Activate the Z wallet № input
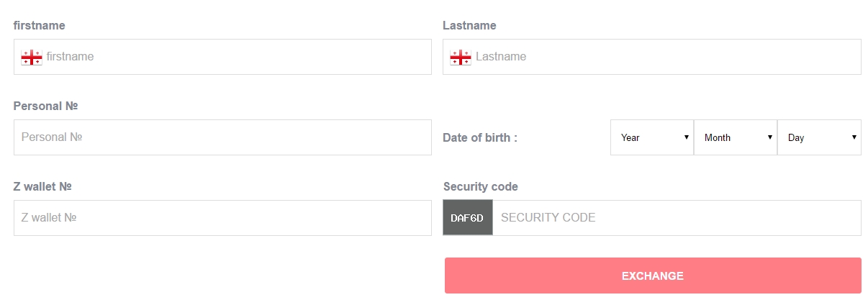Image resolution: width=868 pixels, height=305 pixels. 222,218
